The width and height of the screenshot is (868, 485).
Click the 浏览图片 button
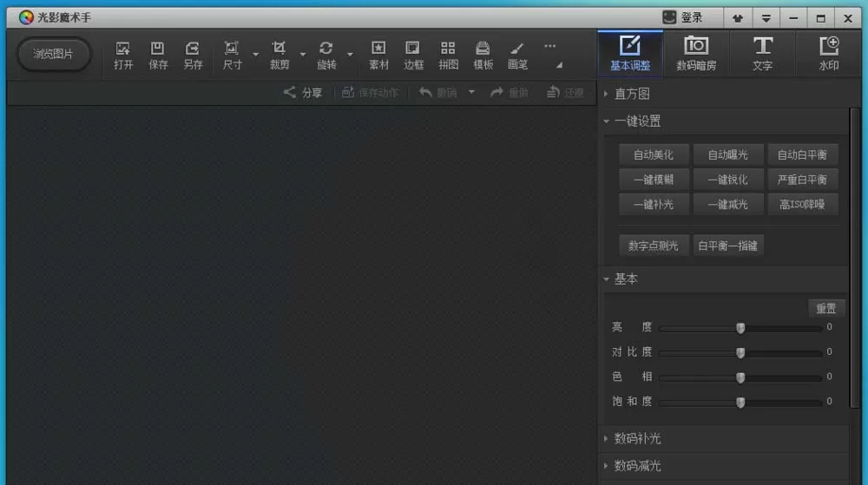pos(53,54)
